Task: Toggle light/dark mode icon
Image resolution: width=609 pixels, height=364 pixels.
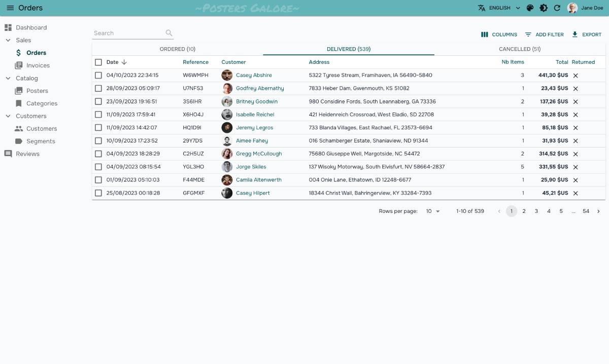Action: [x=544, y=8]
